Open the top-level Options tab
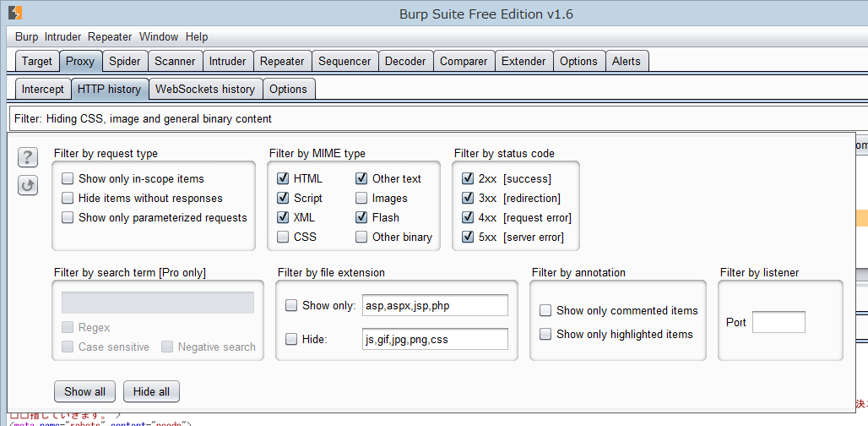Viewport: 868px width, 426px height. (x=579, y=62)
